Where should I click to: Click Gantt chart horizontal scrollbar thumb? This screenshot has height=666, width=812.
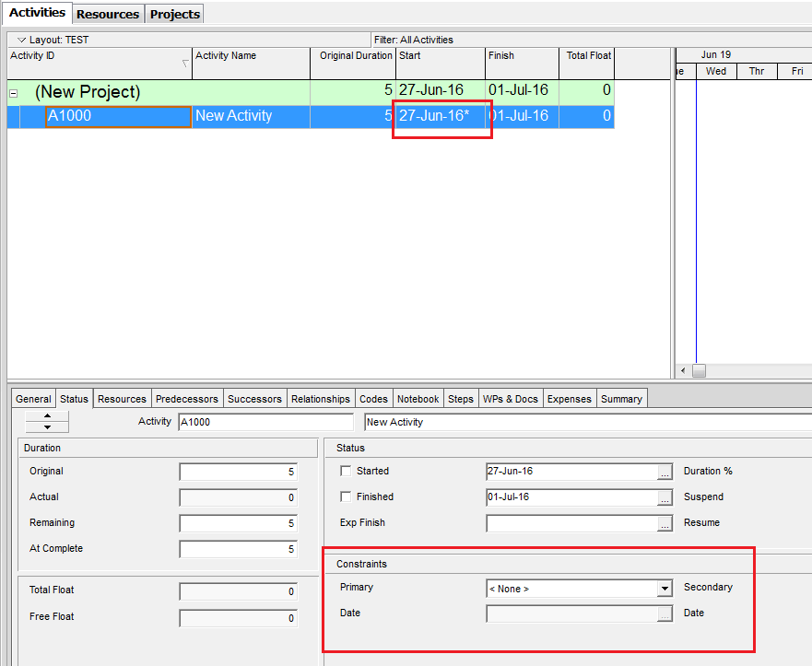tap(699, 370)
